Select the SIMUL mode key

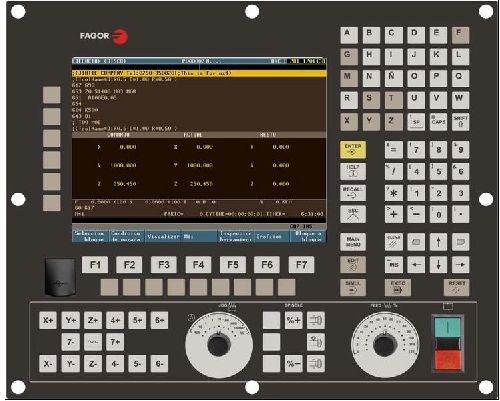point(353,287)
